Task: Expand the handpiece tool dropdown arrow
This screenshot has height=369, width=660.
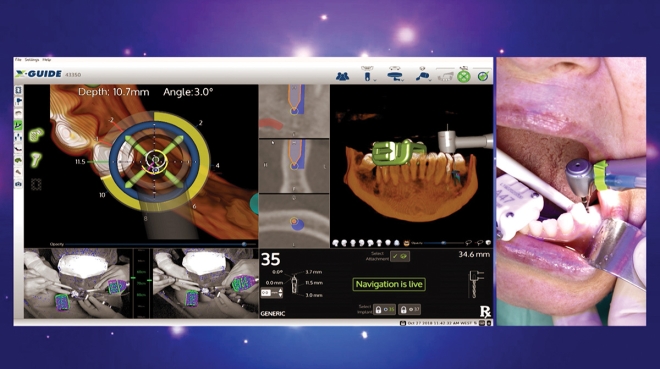Action: pos(430,80)
